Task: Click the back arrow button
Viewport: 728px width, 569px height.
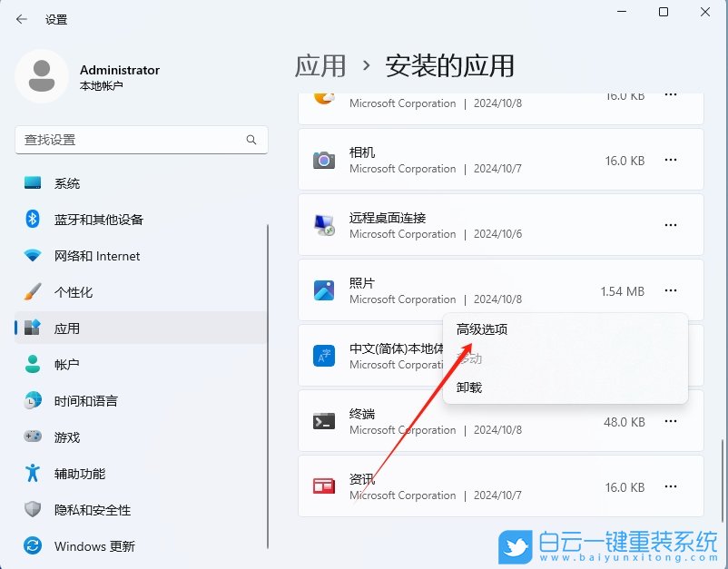Action: (20, 18)
